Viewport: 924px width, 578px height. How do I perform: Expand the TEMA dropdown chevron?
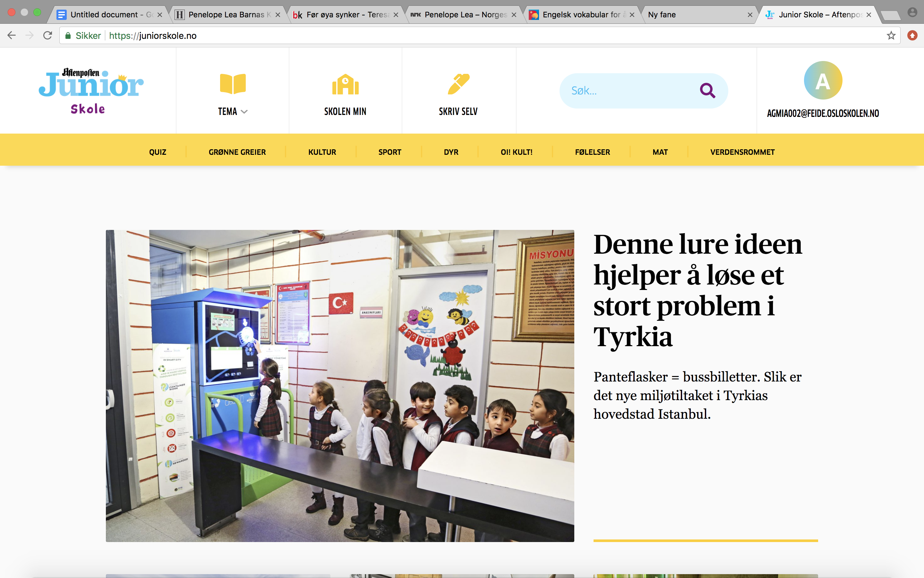pos(244,112)
